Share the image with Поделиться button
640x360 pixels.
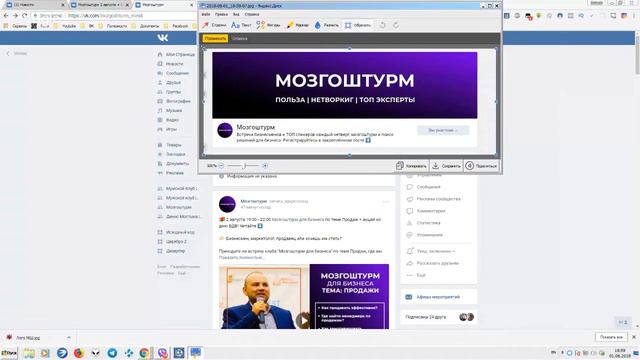[482, 166]
